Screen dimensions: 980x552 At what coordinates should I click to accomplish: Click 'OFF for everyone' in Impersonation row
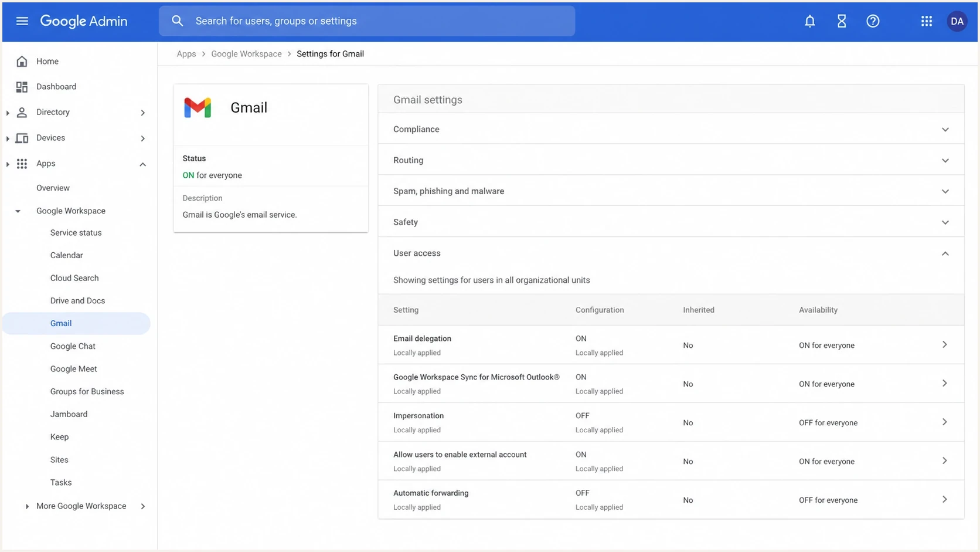pos(828,423)
